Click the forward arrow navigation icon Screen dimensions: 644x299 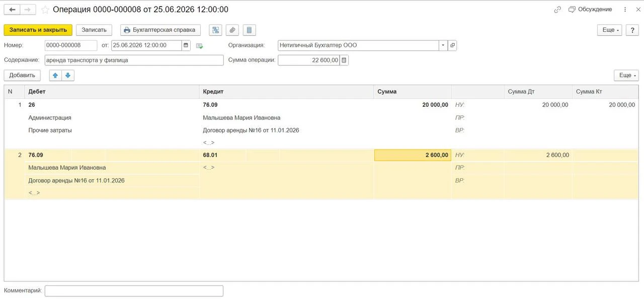point(28,10)
